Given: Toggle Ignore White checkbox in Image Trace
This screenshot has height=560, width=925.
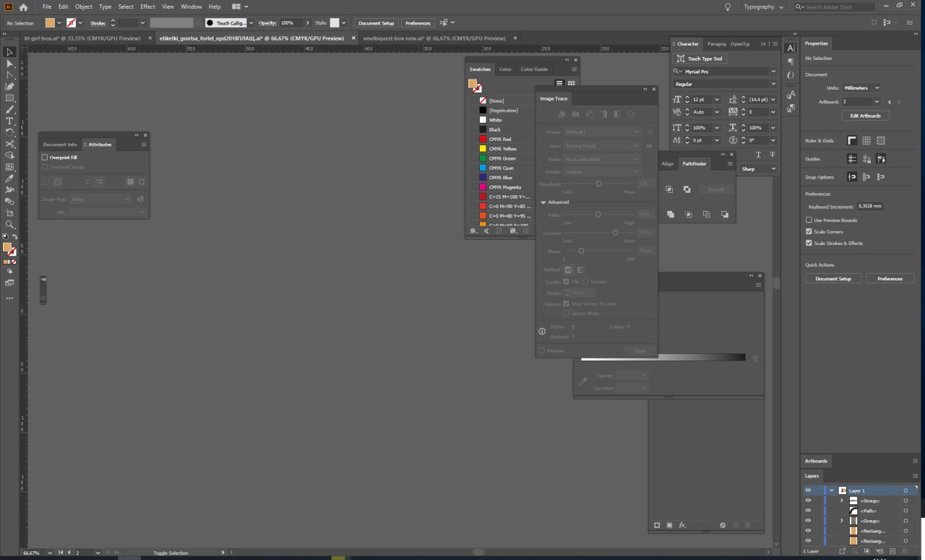Looking at the screenshot, I should 566,313.
